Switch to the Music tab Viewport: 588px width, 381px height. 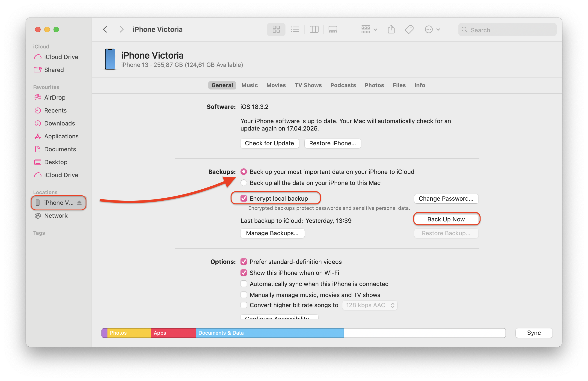(x=249, y=85)
